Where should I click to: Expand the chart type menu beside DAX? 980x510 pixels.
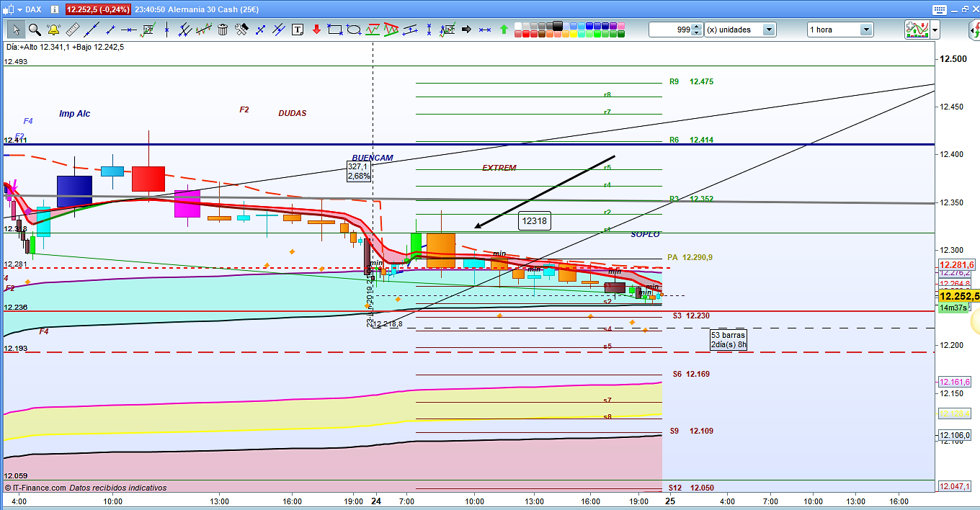[x=19, y=9]
